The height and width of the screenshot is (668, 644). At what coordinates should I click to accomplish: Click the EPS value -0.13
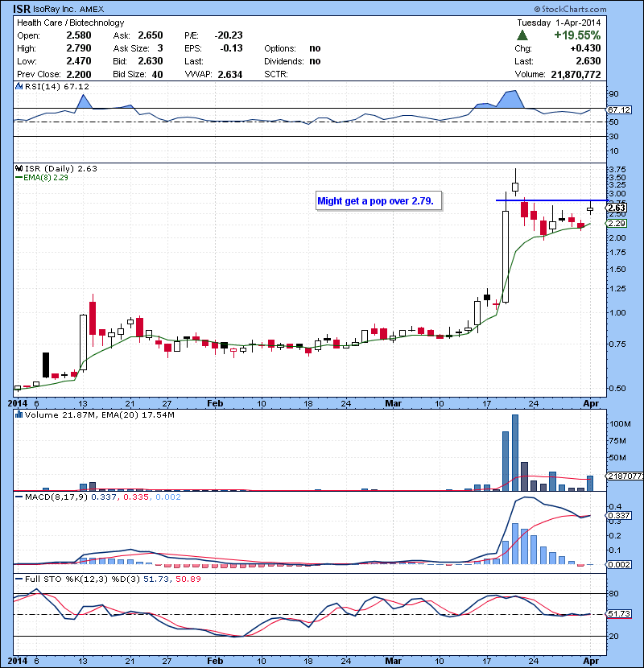231,48
